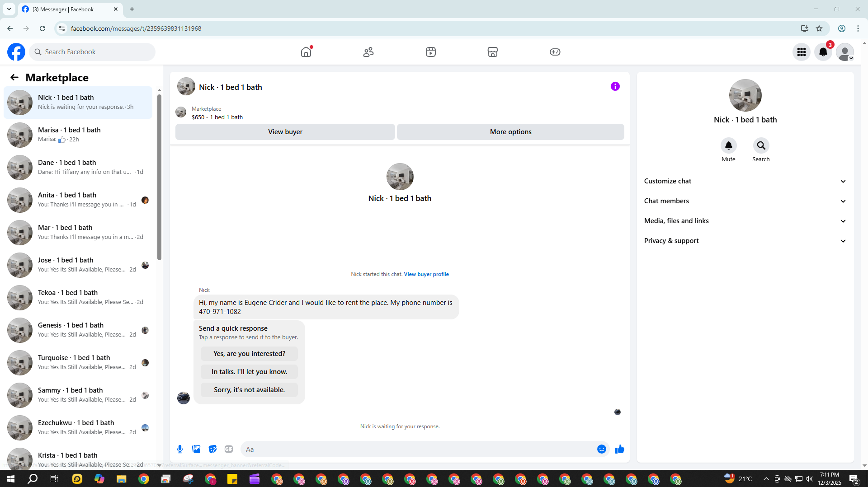
Task: Open the Turquoise conversation
Action: 78,362
